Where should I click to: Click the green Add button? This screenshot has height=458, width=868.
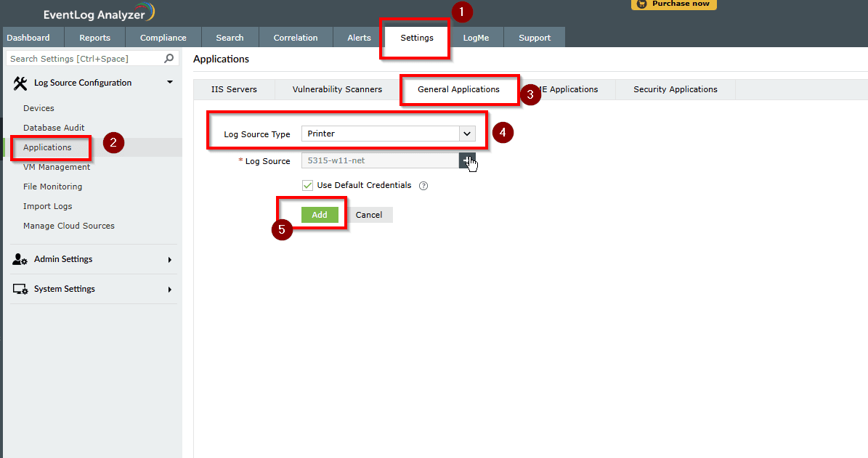click(320, 215)
